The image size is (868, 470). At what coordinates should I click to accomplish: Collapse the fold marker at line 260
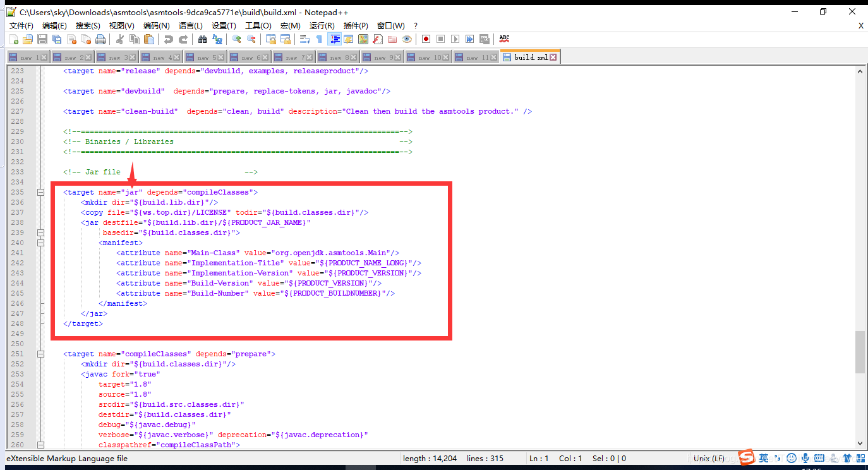(40, 445)
